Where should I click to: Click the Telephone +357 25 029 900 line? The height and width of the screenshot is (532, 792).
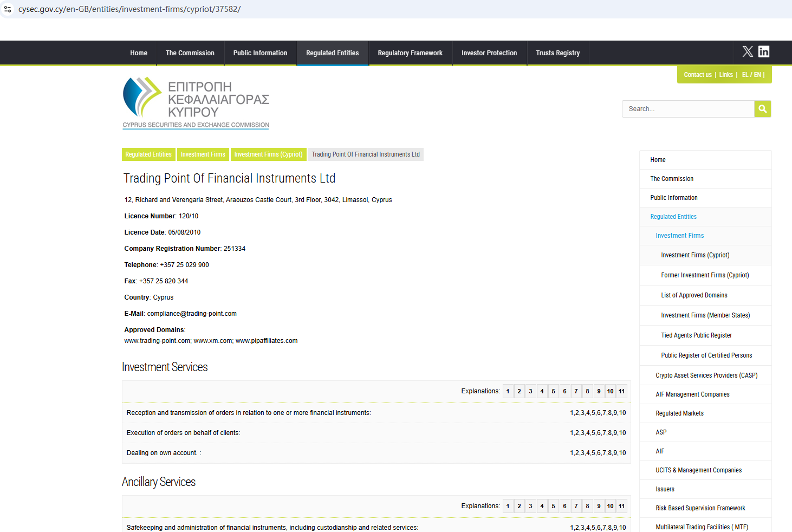[x=166, y=265]
